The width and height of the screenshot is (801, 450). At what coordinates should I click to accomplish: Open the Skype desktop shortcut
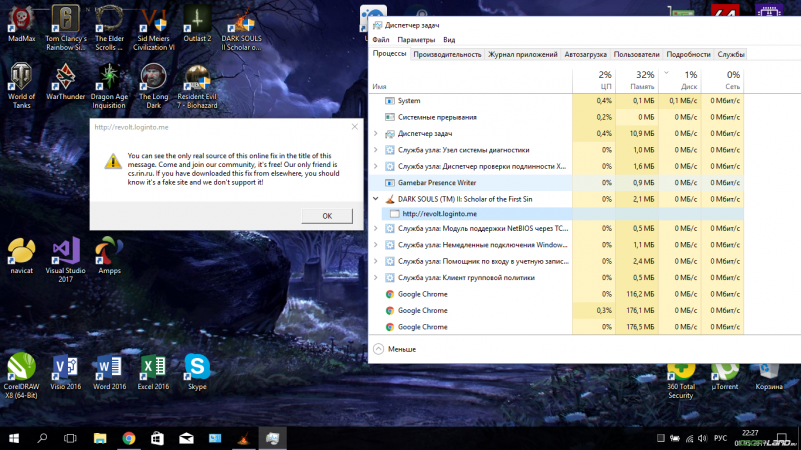pos(197,372)
